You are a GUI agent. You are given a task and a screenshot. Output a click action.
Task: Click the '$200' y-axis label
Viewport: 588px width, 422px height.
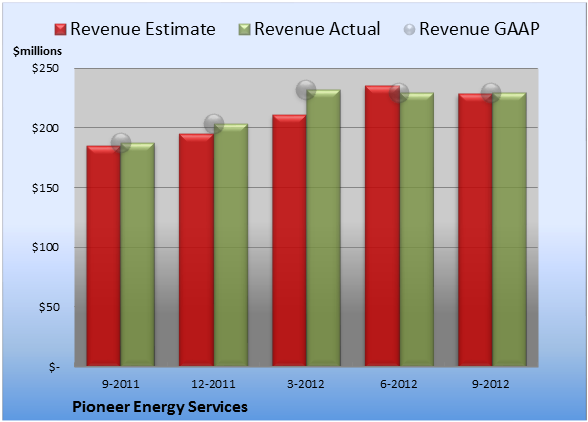tap(45, 128)
